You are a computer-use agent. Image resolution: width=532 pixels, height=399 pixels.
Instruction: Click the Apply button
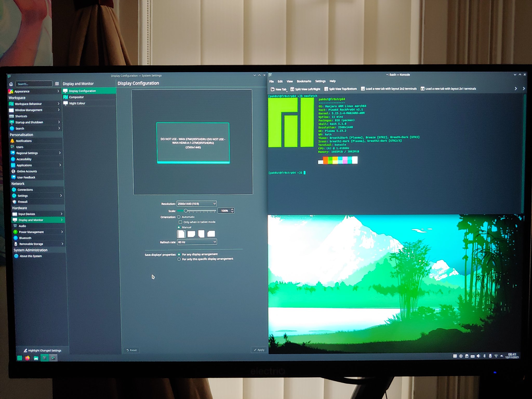click(259, 350)
